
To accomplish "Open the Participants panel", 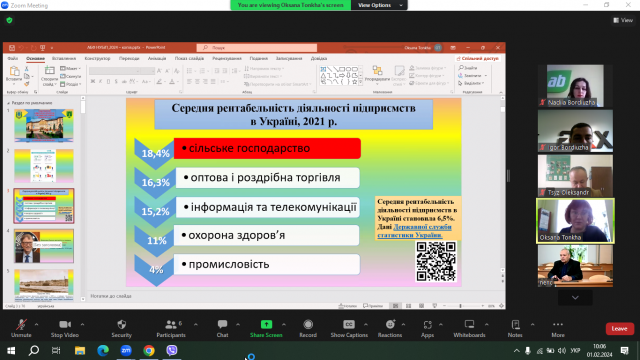I will 171,324.
